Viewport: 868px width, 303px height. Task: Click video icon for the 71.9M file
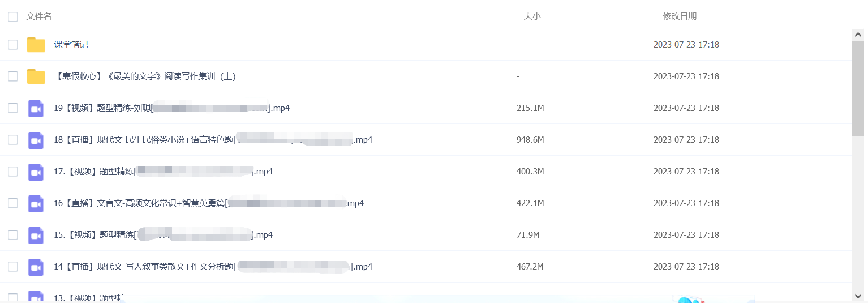coord(36,235)
